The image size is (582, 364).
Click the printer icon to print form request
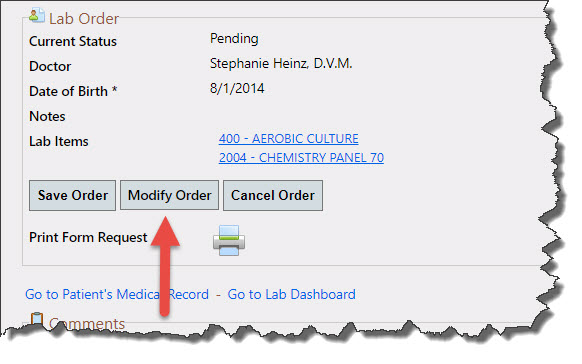click(229, 240)
